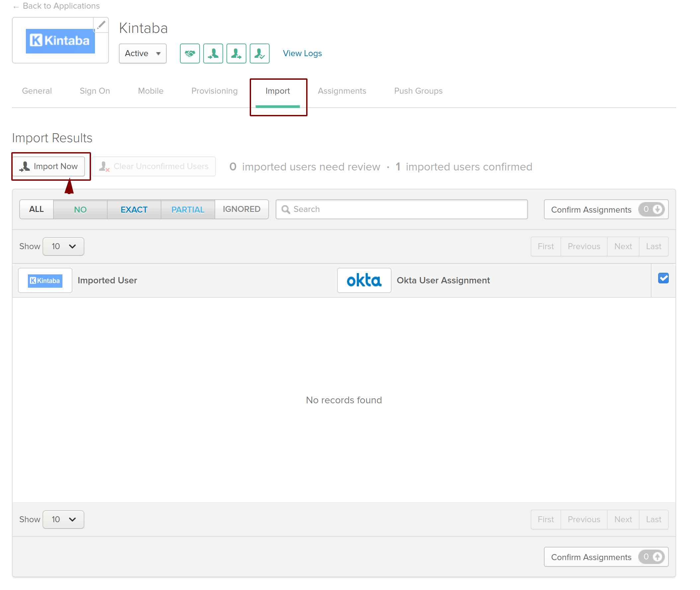
Task: Click the top Last pagination button
Action: point(654,246)
